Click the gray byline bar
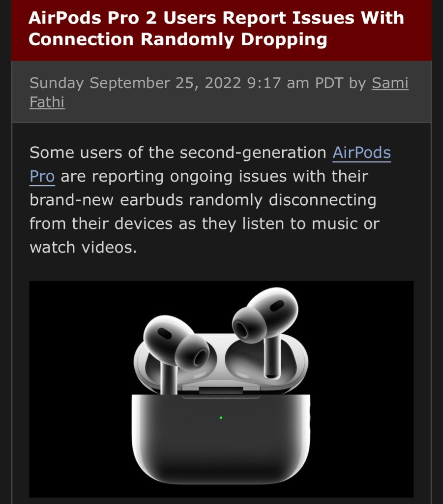This screenshot has height=504, width=443. (x=221, y=92)
